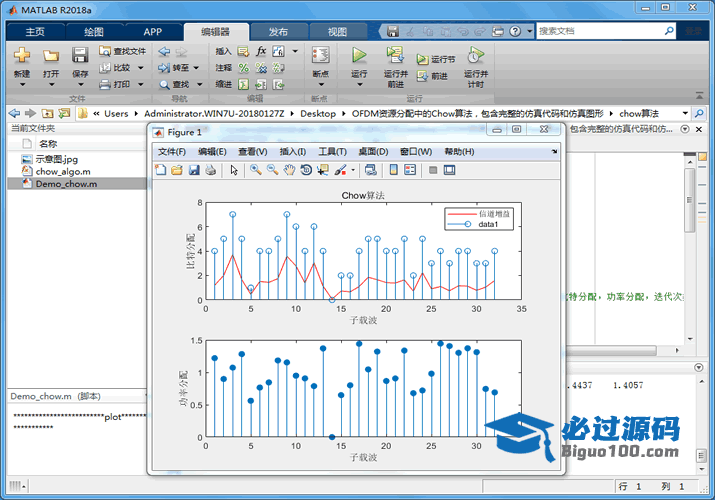The height and width of the screenshot is (500, 715).
Task: Click the comment percent icon
Action: click(244, 68)
